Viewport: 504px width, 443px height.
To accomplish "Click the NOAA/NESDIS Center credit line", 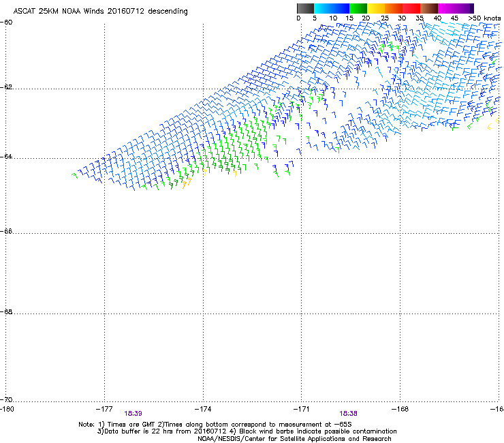I will 294,439.
